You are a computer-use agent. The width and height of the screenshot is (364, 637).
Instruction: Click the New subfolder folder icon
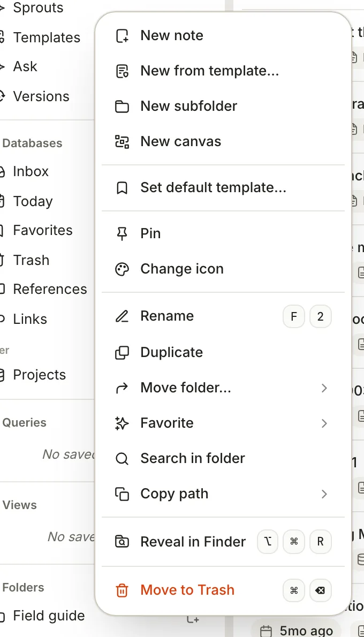point(122,107)
